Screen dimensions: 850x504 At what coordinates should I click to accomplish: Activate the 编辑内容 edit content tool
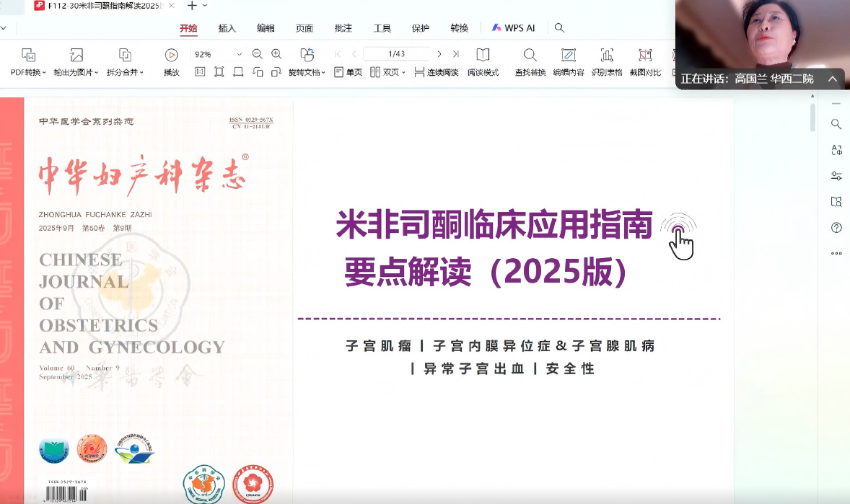click(x=570, y=61)
